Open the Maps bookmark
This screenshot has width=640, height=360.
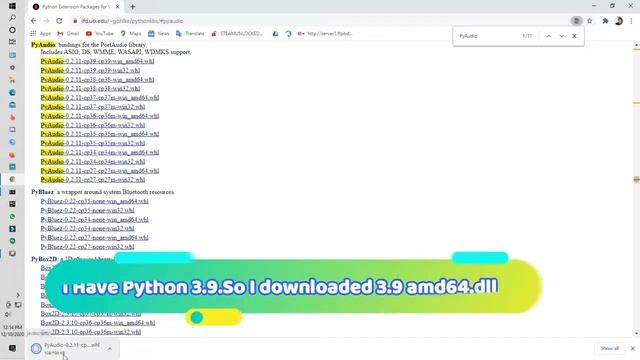tap(131, 33)
